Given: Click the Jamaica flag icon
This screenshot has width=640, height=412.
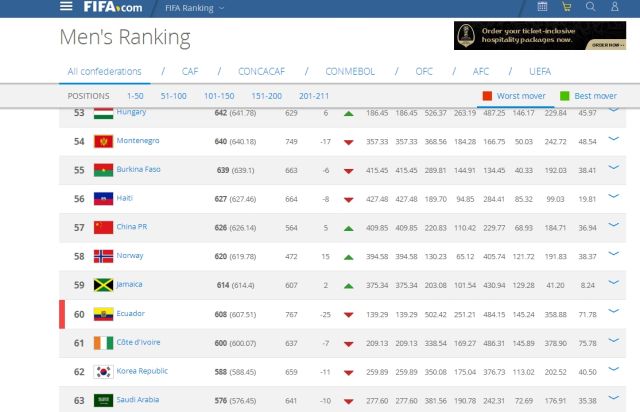Looking at the screenshot, I should coord(103,285).
